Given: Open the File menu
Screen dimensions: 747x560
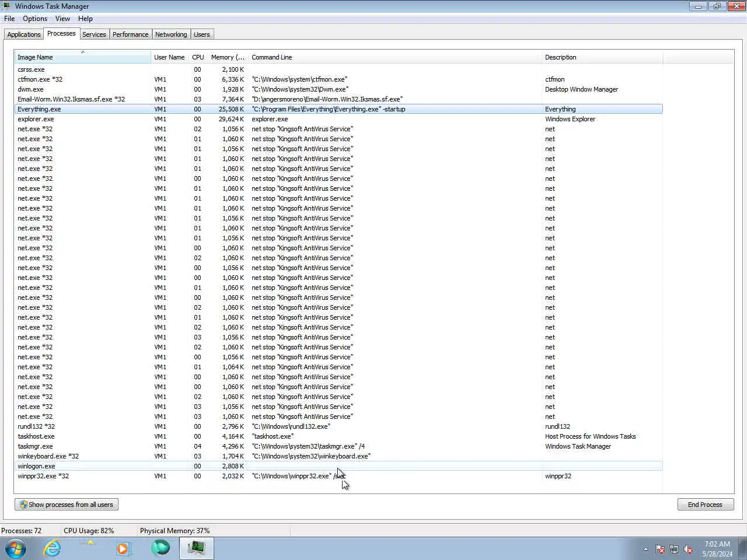Looking at the screenshot, I should [9, 19].
